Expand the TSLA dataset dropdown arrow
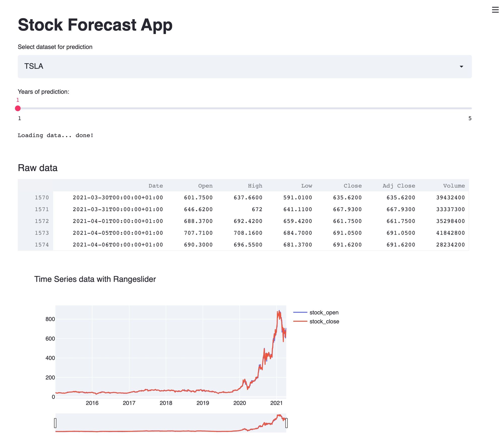Viewport: 504px width, 446px height. 461,67
